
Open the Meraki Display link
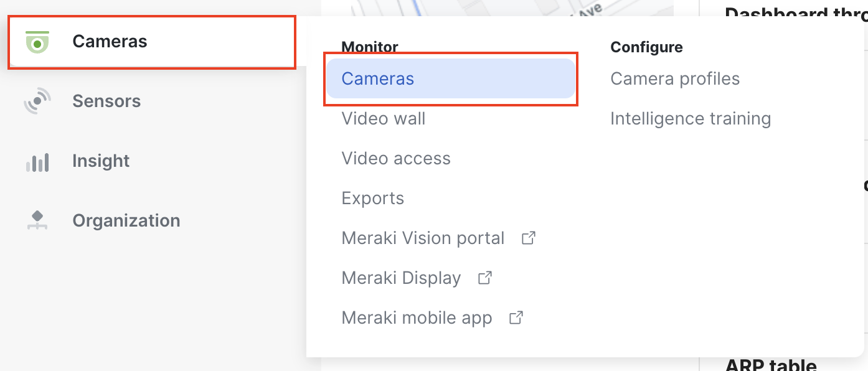pos(401,277)
